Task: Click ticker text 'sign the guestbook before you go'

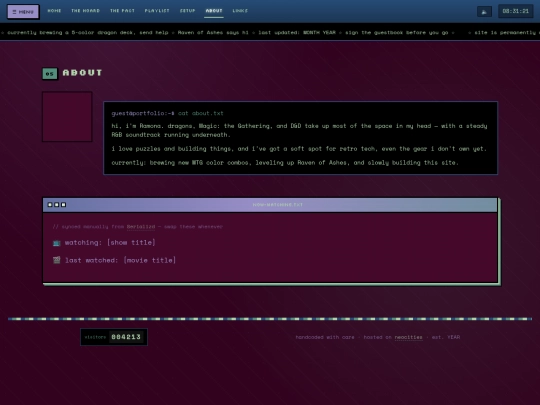Action: coord(397,32)
